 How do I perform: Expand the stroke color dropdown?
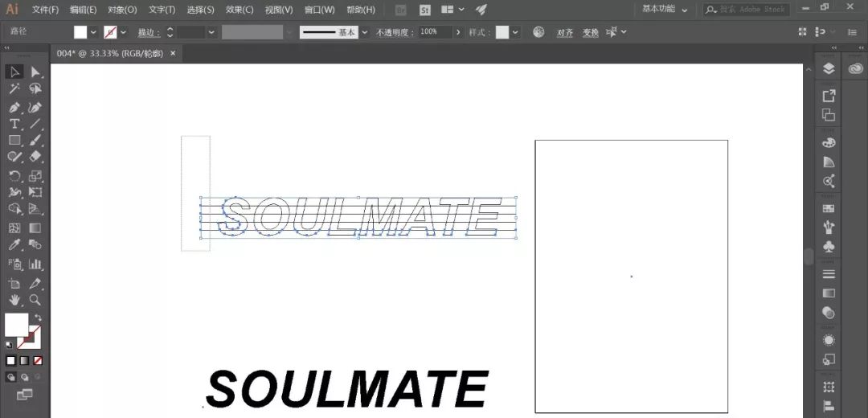click(x=123, y=32)
